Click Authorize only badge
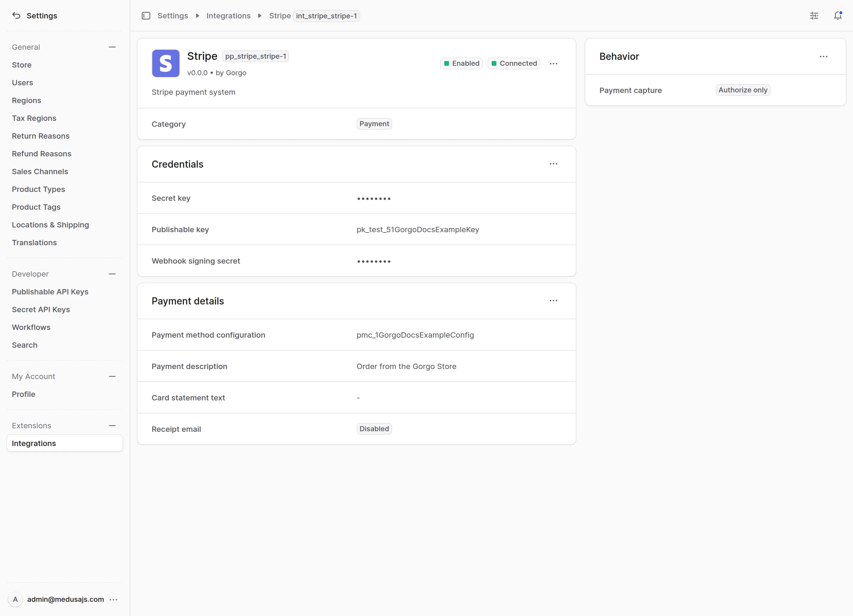This screenshot has height=616, width=853. 743,90
